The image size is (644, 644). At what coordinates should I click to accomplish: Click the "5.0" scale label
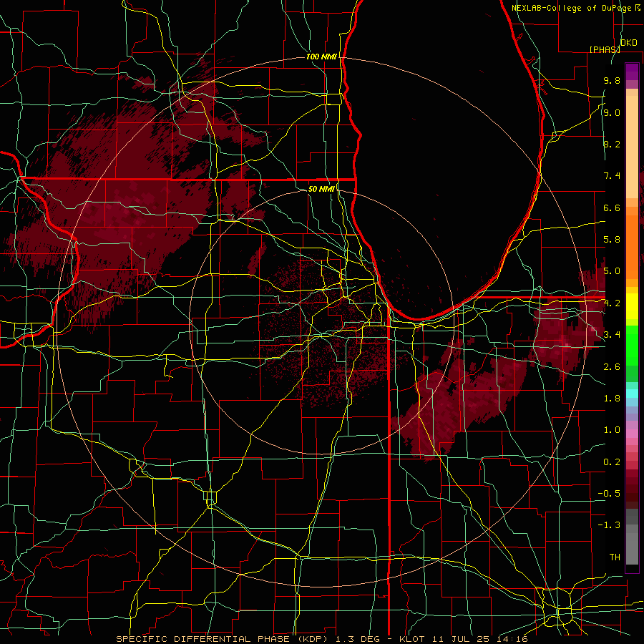tap(612, 271)
